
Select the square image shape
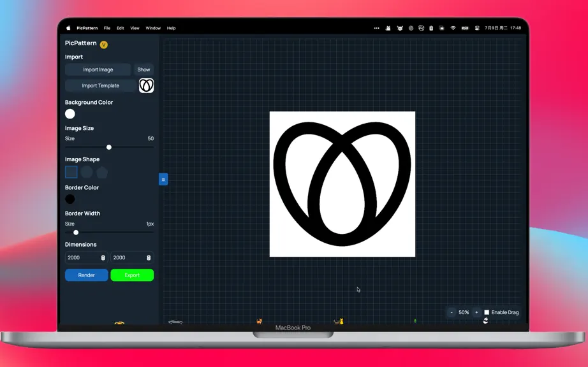click(71, 172)
